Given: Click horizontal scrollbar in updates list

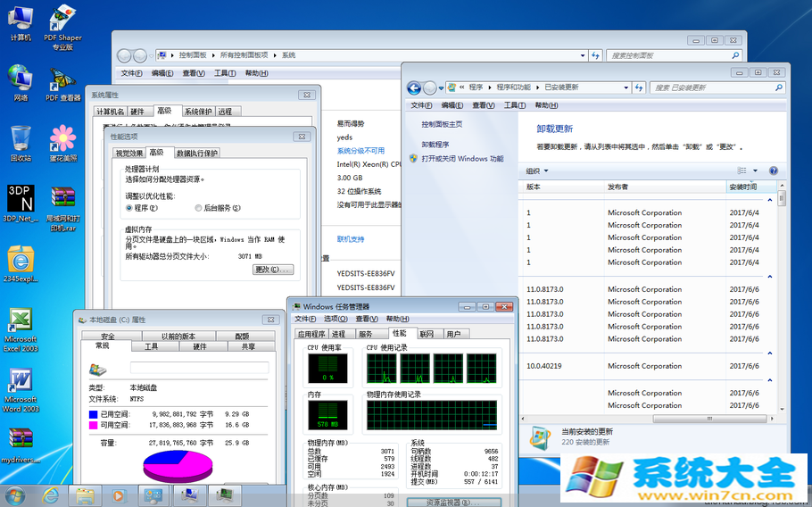Looking at the screenshot, I should [x=708, y=419].
